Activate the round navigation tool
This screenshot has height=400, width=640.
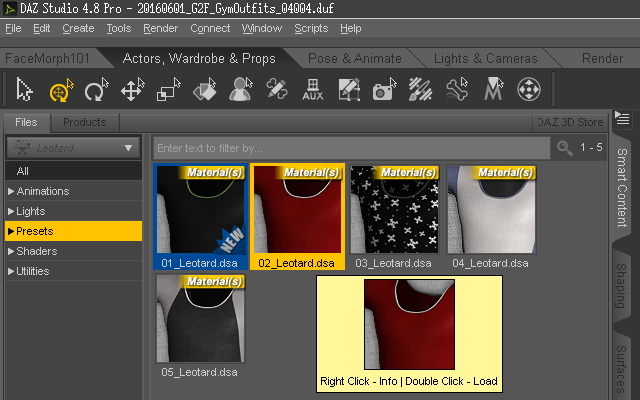pyautogui.click(x=529, y=89)
